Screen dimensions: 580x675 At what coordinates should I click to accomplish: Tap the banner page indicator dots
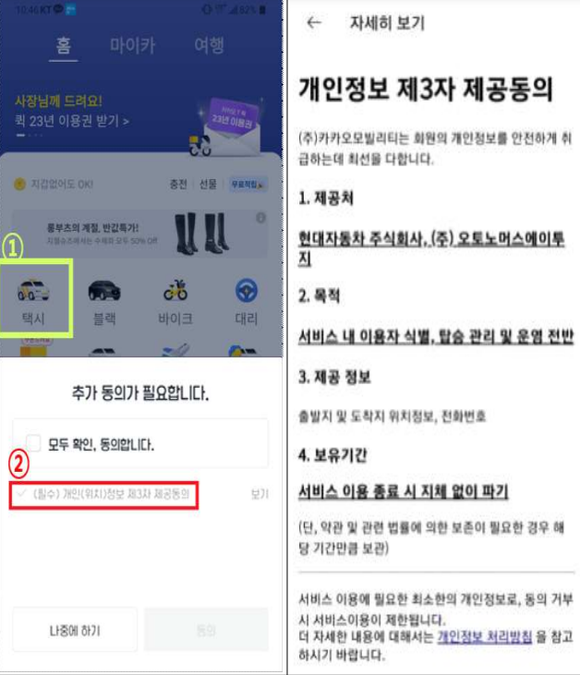point(29,135)
